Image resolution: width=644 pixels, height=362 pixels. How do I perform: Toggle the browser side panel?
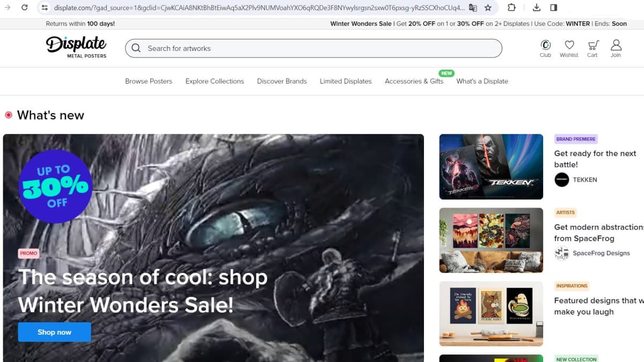coord(554,8)
